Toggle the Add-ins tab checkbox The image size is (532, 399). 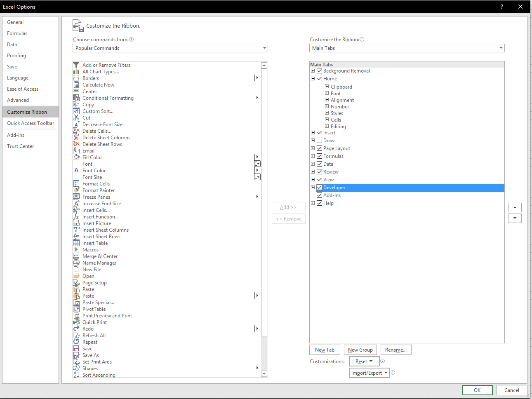[x=319, y=195]
